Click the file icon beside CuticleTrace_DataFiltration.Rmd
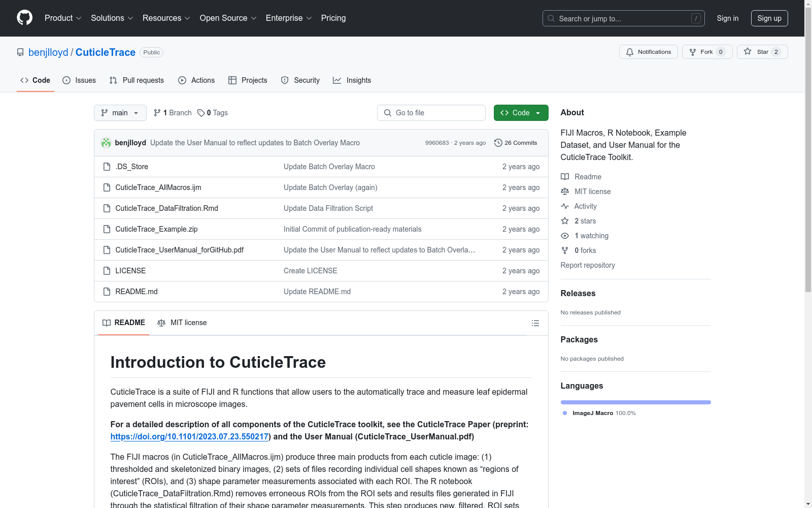 click(x=107, y=208)
